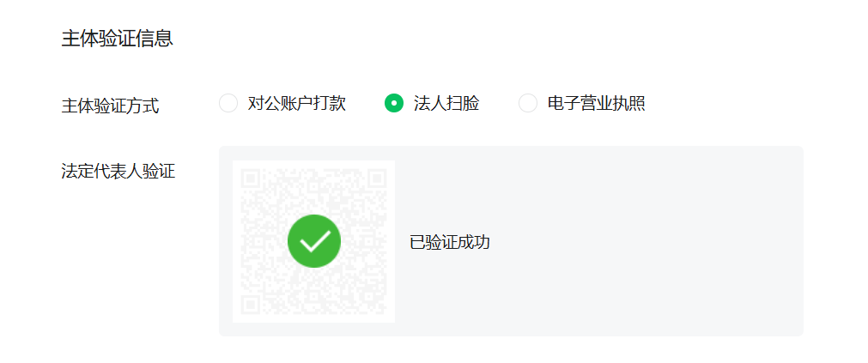The width and height of the screenshot is (868, 363).
Task: Click the green dot inside selected radio
Action: (394, 104)
